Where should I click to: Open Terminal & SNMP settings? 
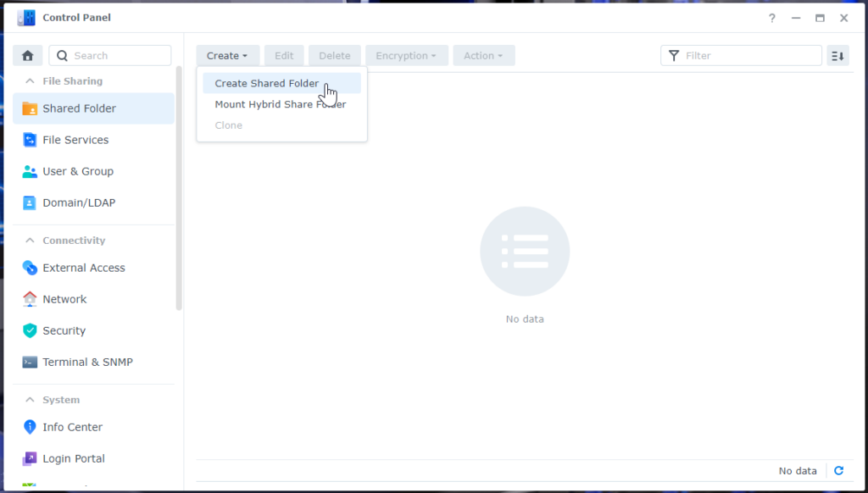[87, 362]
